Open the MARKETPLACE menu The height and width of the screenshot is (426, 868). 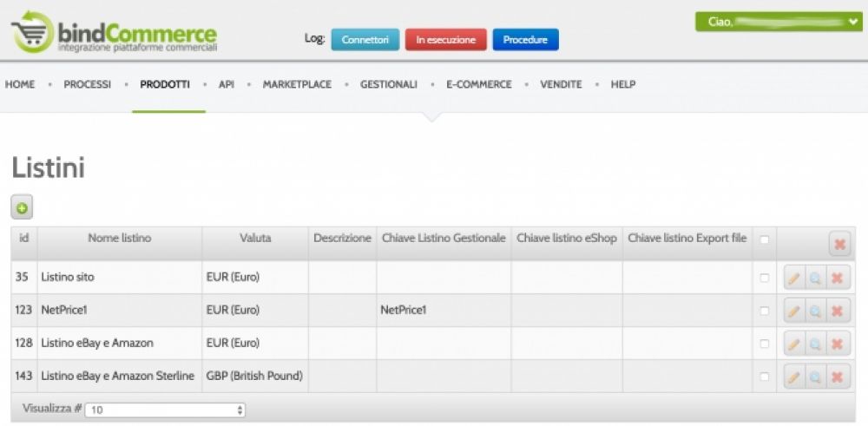[297, 85]
